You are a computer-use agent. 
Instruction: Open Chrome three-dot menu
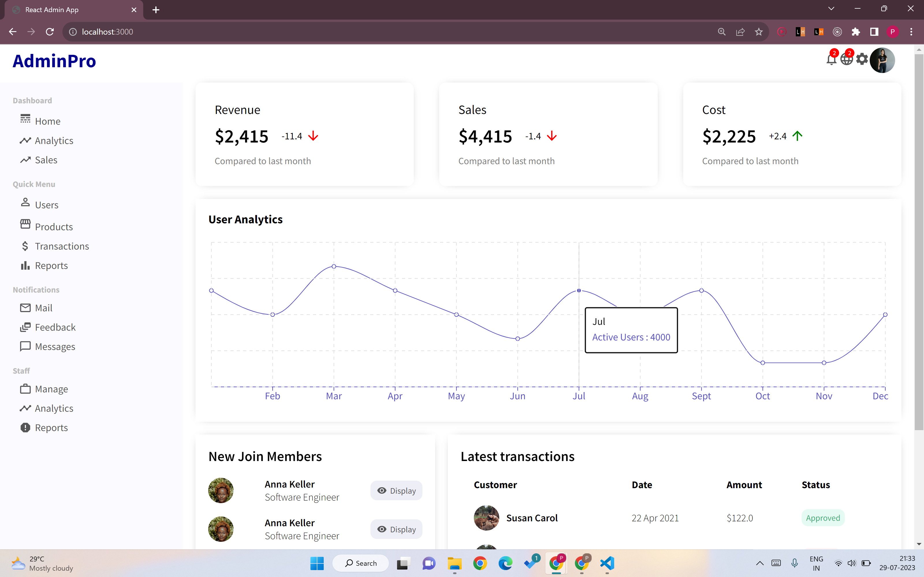tap(911, 32)
